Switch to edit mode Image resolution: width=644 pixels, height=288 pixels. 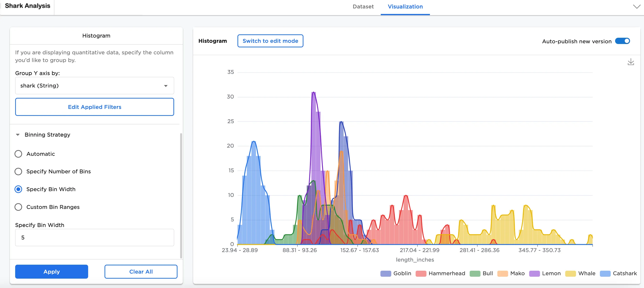[270, 41]
